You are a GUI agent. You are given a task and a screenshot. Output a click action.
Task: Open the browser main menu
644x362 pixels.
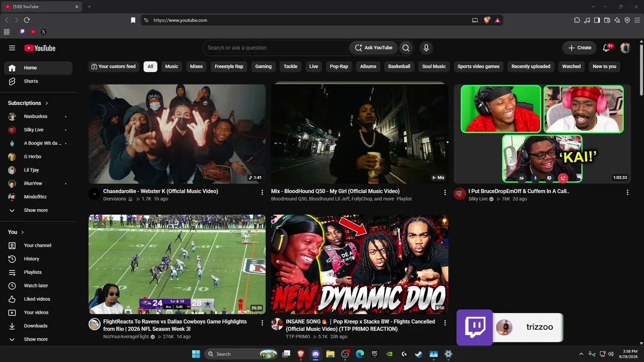pyautogui.click(x=637, y=20)
